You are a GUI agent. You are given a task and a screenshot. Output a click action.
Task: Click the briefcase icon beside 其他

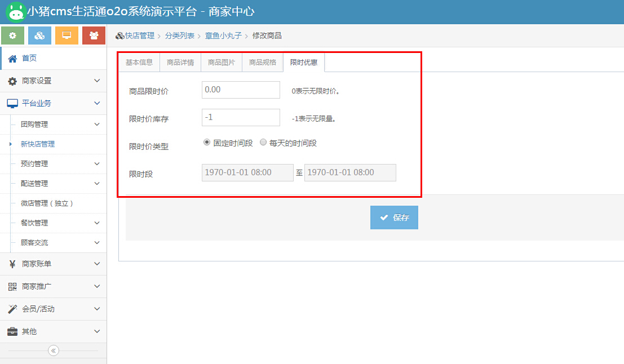[x=12, y=331]
